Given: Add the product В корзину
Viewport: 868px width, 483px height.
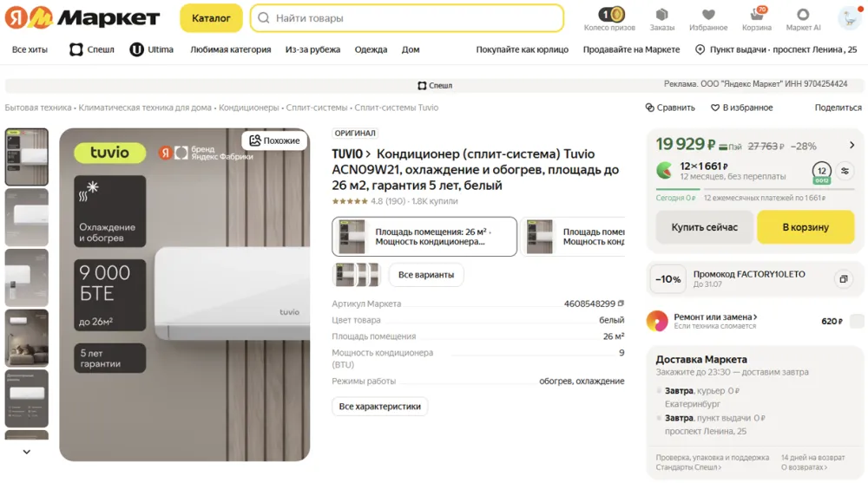Looking at the screenshot, I should (x=806, y=227).
